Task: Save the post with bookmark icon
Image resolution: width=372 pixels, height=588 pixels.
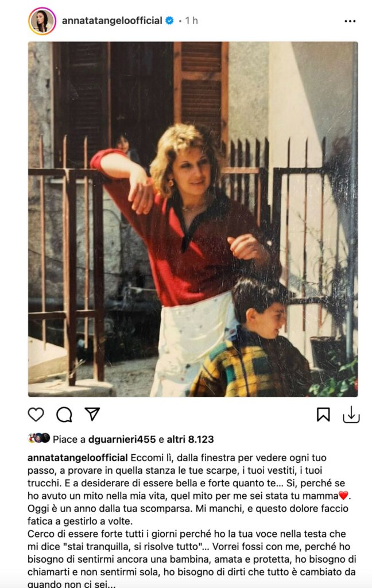Action: tap(323, 415)
